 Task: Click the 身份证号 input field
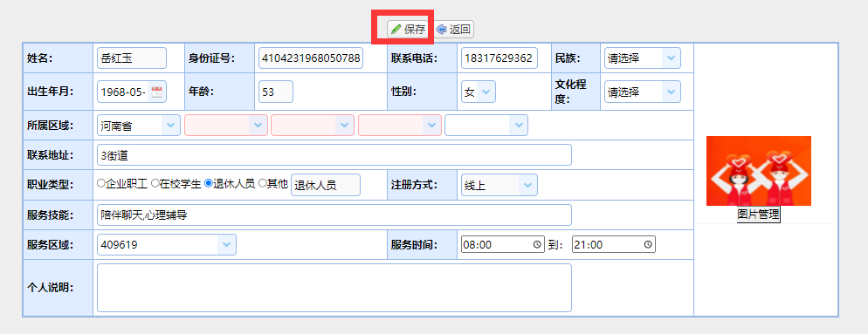[311, 58]
